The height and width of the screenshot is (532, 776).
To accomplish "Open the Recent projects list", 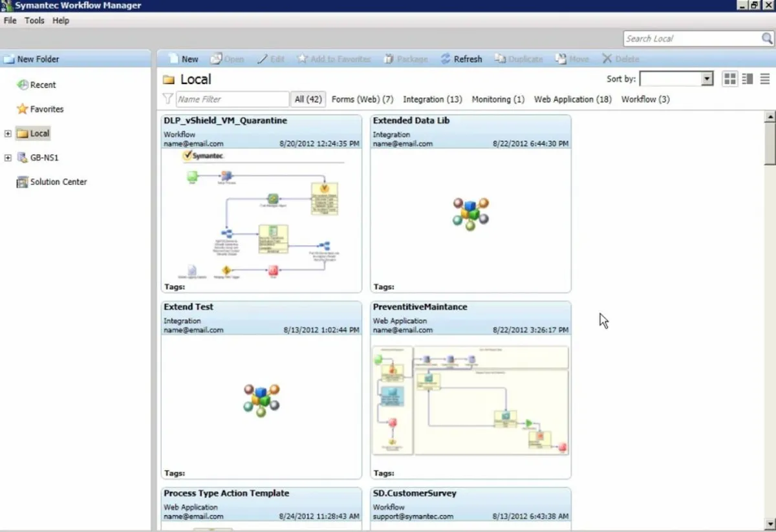I will click(x=37, y=85).
